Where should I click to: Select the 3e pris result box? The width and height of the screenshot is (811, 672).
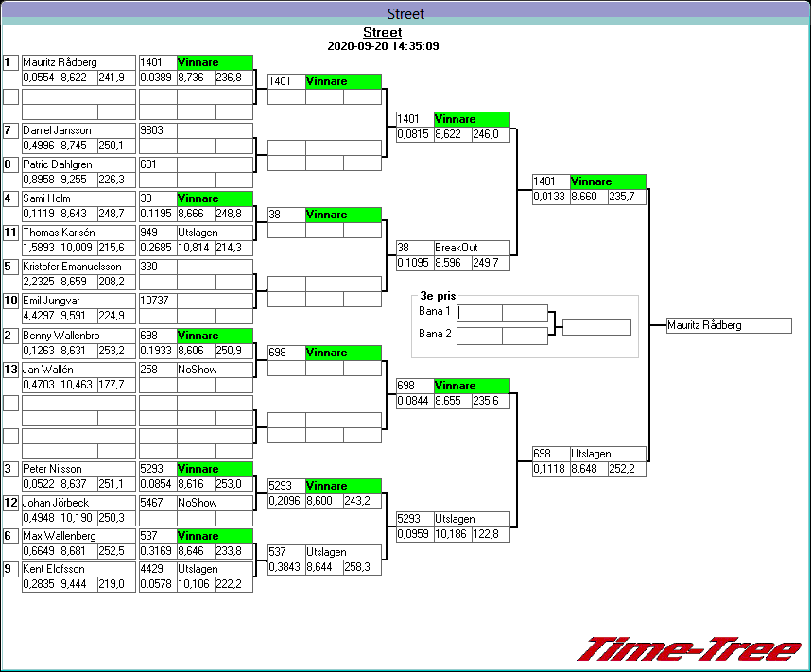tap(595, 328)
